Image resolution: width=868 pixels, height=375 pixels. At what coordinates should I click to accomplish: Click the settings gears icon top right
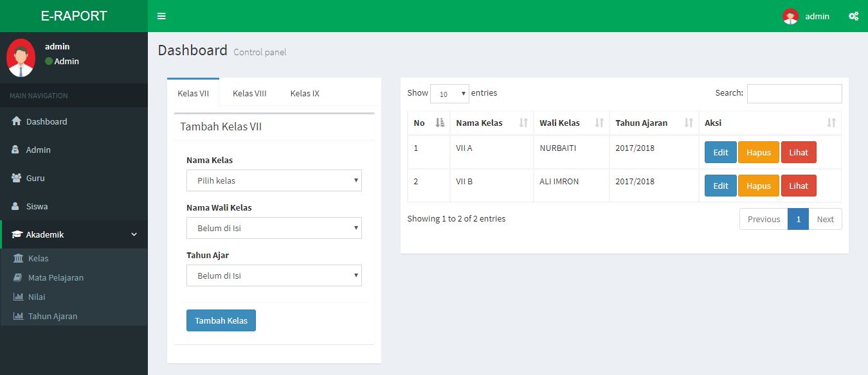[x=853, y=16]
